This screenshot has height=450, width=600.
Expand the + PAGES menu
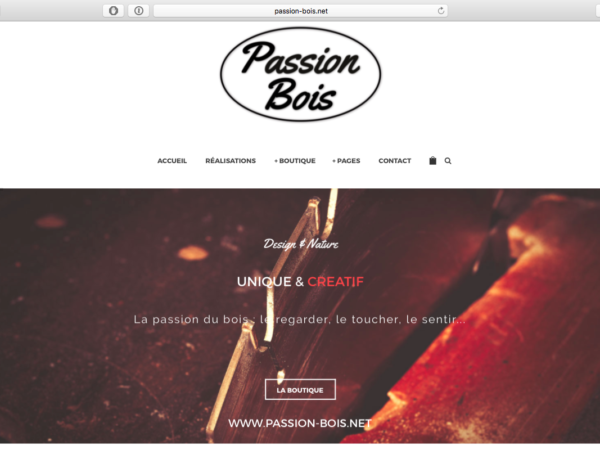click(346, 161)
